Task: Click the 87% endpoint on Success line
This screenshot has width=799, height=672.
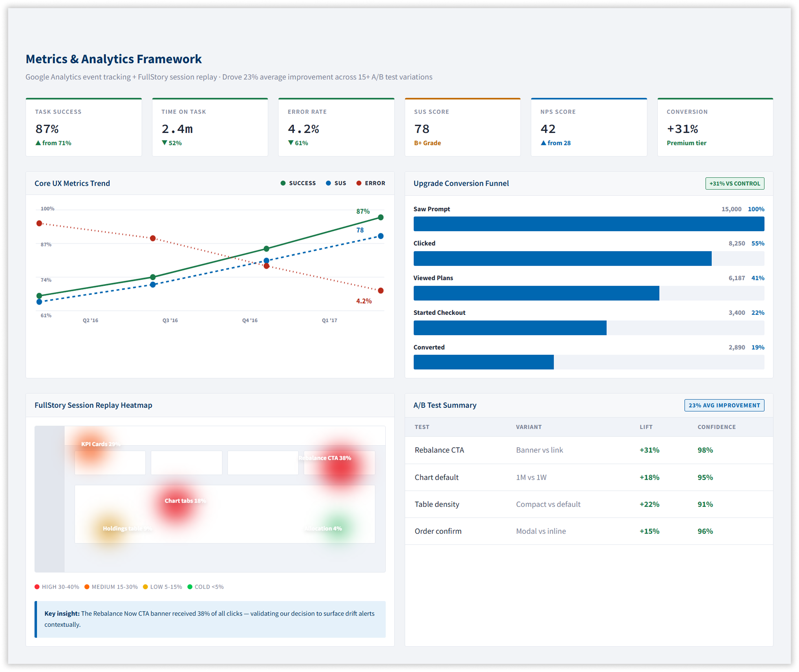Action: pos(381,217)
